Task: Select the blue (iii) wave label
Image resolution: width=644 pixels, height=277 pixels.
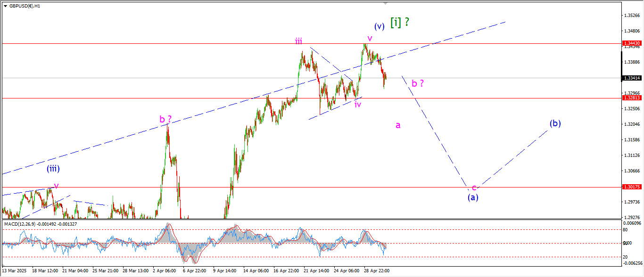Action: (53, 168)
